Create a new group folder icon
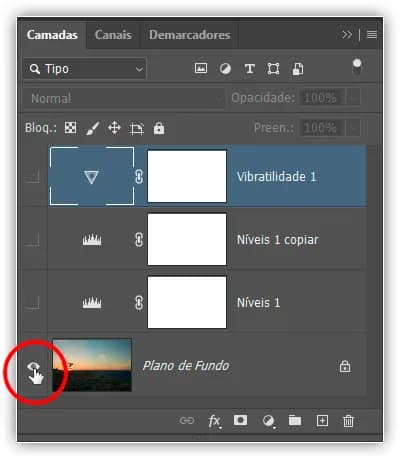400x459 pixels. click(x=295, y=420)
